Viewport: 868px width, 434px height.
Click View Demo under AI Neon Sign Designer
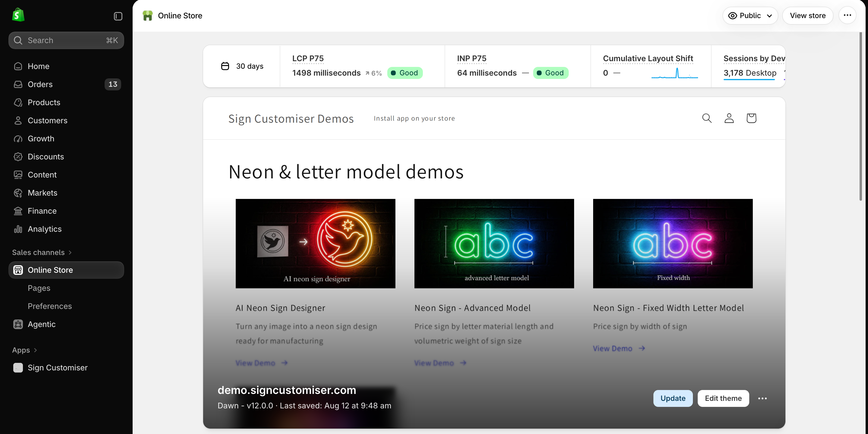click(x=262, y=363)
